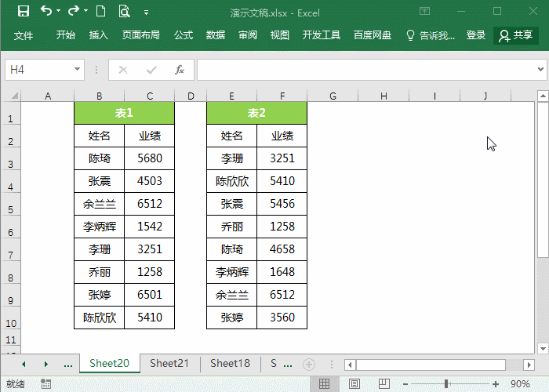Click the left ellipsis for hidden sheets
549x392 pixels.
point(68,365)
